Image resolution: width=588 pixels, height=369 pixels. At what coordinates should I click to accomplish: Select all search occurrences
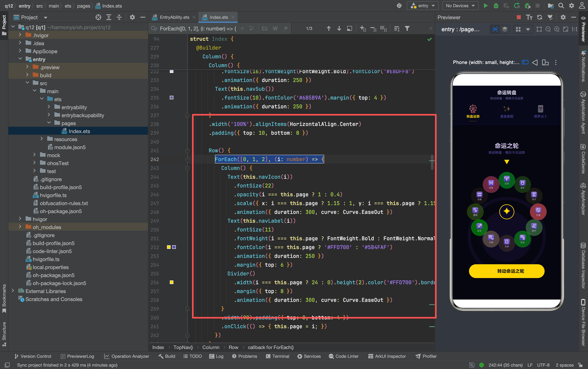click(384, 29)
